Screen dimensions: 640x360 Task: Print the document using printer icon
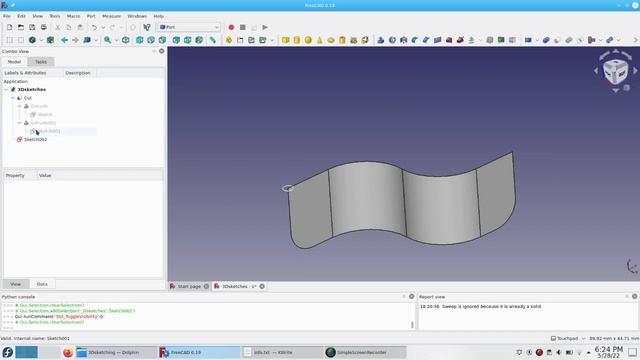[x=44, y=27]
